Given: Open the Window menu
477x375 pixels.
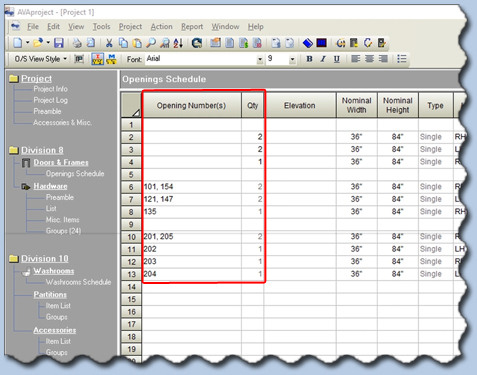Looking at the screenshot, I should point(225,27).
